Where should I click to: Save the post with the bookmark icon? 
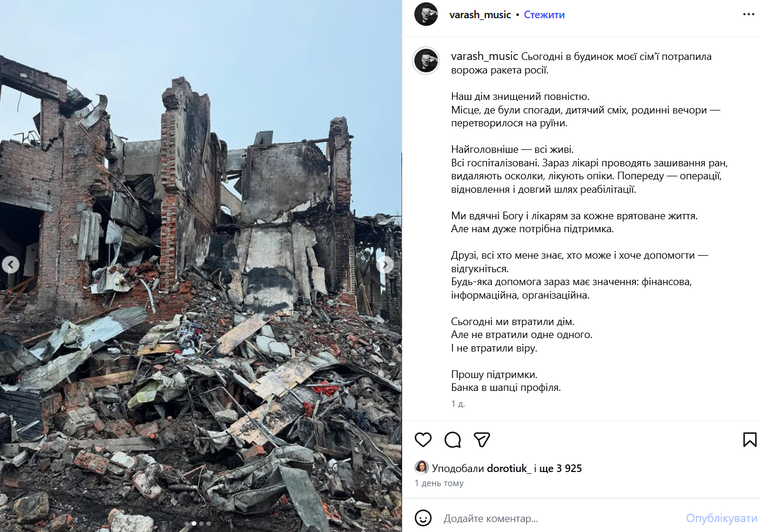[749, 440]
